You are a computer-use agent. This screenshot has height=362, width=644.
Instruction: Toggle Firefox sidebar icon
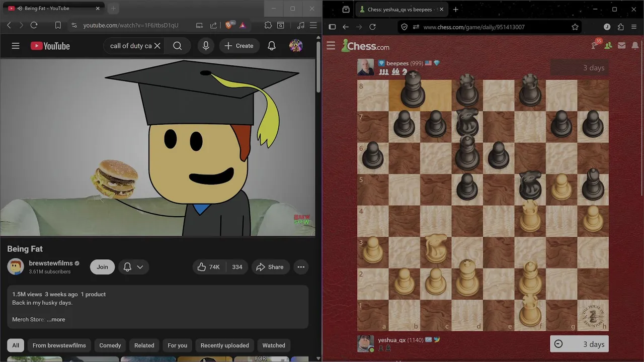332,27
